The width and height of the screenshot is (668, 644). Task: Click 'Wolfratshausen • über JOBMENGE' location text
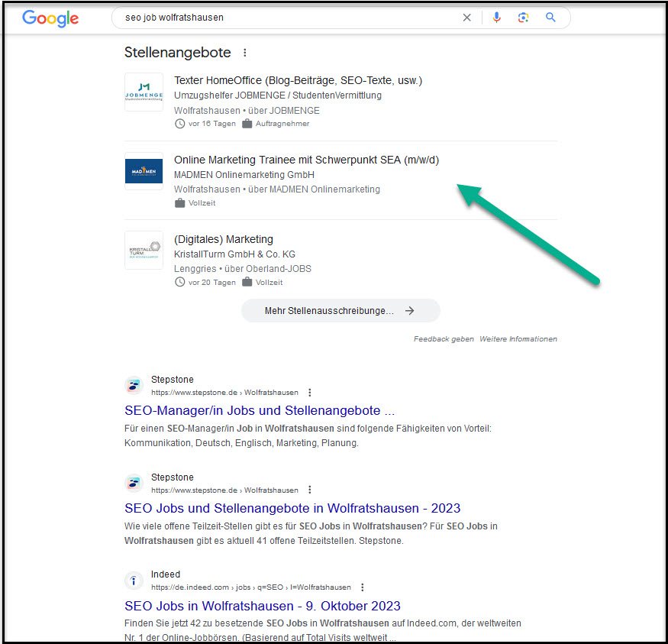coord(247,110)
